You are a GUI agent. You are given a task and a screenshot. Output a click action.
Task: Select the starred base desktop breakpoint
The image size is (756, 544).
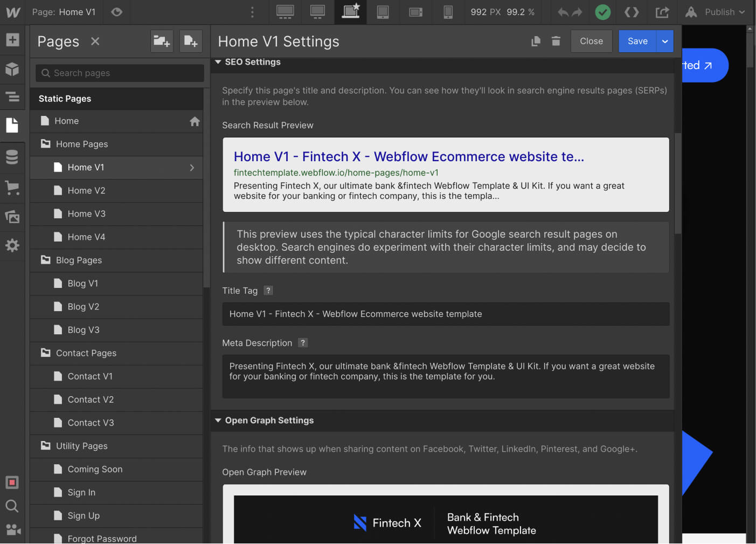pos(351,12)
